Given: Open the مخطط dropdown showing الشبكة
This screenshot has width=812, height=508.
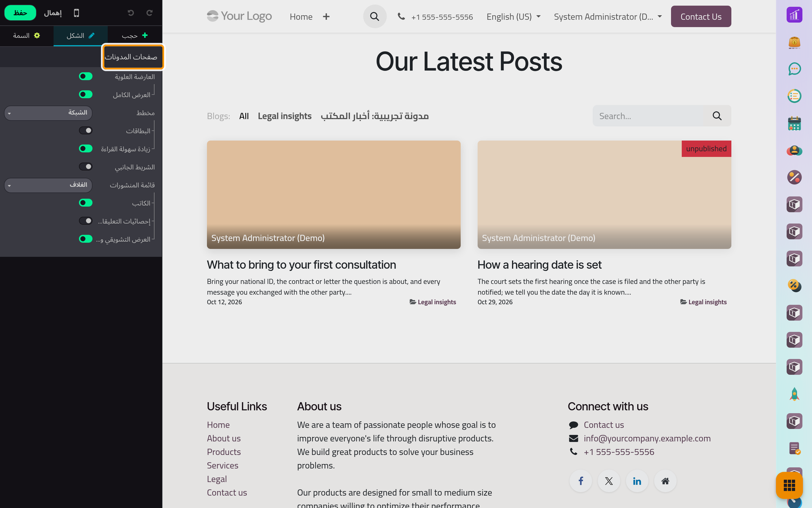Looking at the screenshot, I should click(x=48, y=113).
